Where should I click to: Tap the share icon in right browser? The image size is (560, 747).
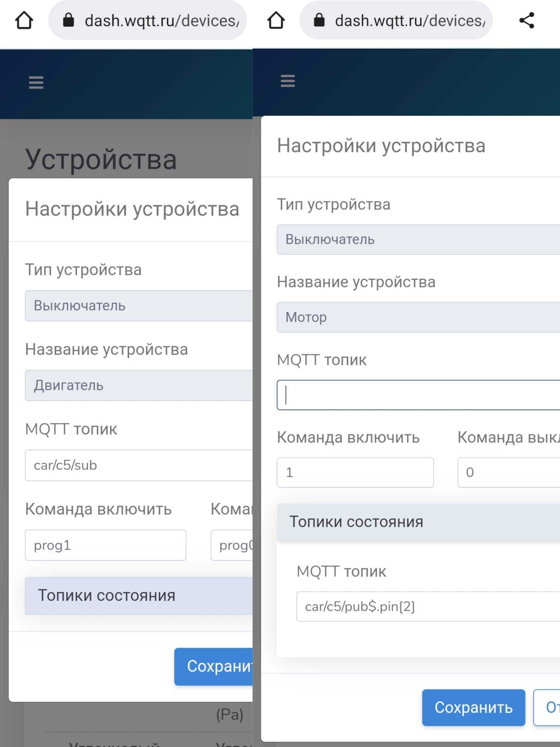pos(527,20)
